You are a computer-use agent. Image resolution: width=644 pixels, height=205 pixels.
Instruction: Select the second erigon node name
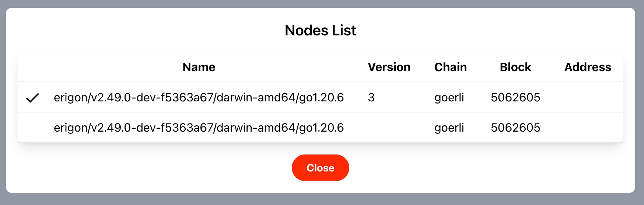[x=199, y=128]
